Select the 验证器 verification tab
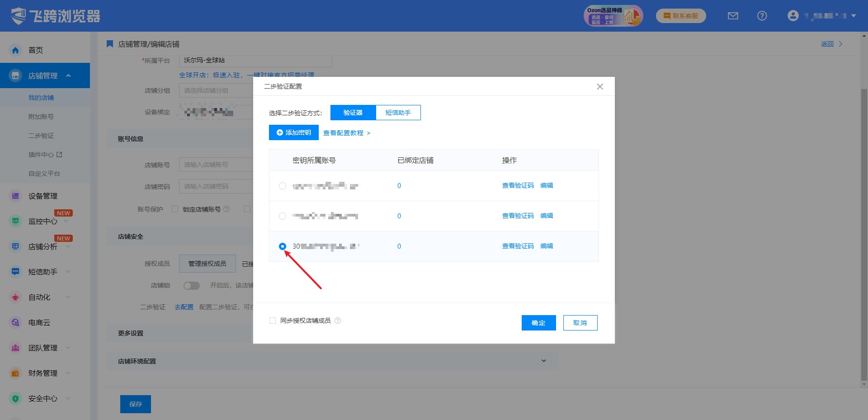 click(353, 113)
